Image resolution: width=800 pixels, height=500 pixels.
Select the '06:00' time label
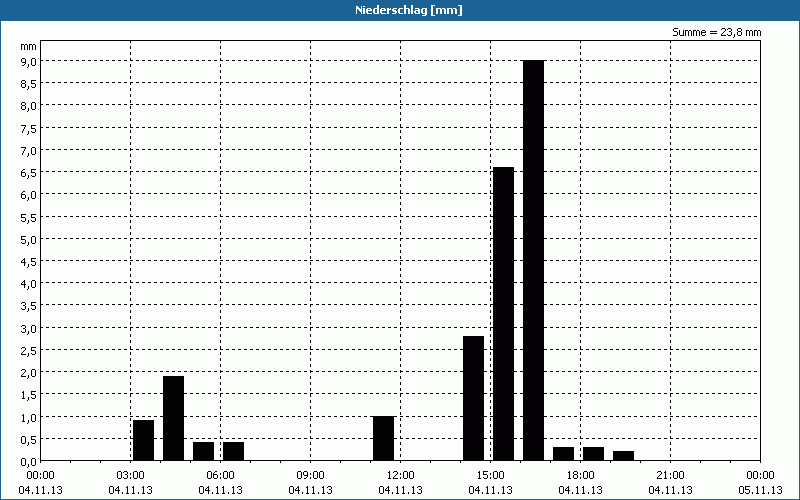(x=220, y=476)
